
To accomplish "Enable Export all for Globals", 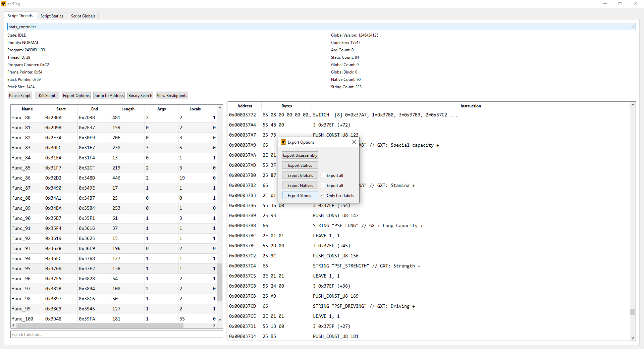I will click(x=323, y=175).
